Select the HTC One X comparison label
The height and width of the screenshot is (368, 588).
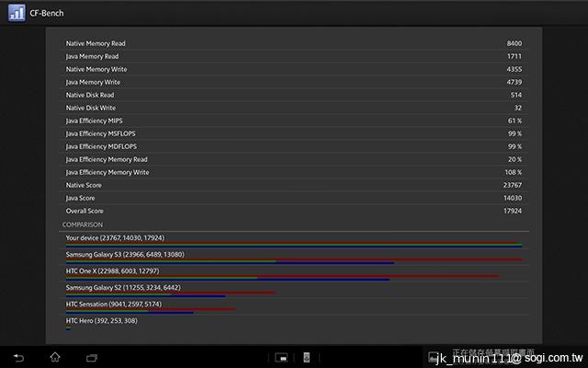tap(112, 271)
